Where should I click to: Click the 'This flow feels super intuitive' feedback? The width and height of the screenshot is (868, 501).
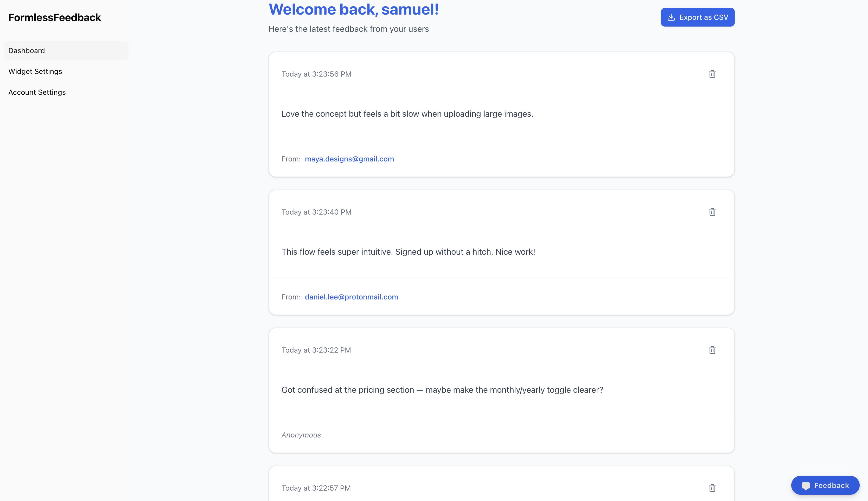tap(409, 252)
